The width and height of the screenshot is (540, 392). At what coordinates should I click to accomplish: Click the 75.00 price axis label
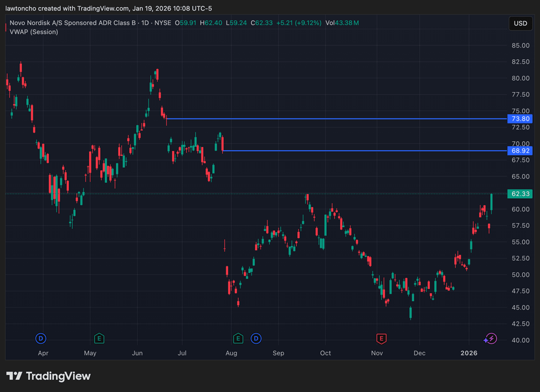click(521, 111)
